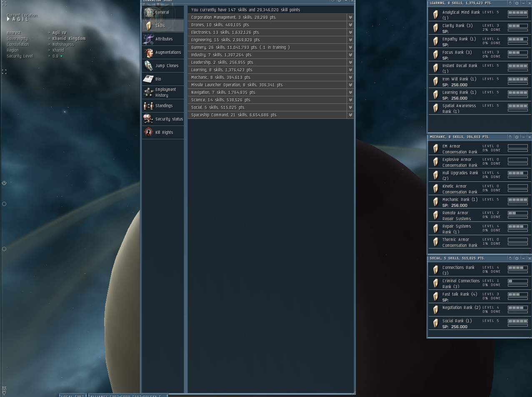The width and height of the screenshot is (532, 397).
Task: Open the Augmentations tab
Action: pos(162,52)
